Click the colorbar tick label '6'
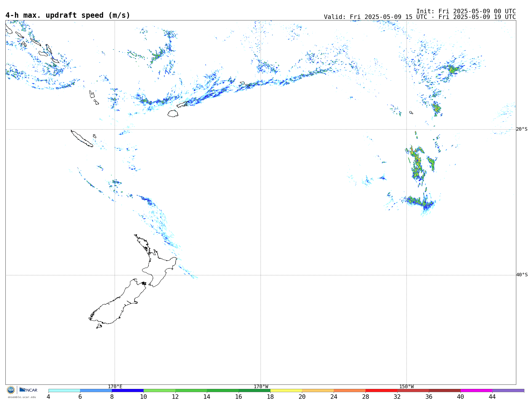The height and width of the screenshot is (400, 532). point(80,397)
